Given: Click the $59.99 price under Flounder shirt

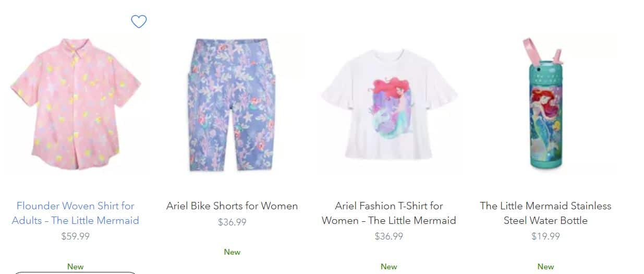Looking at the screenshot, I should (x=76, y=236).
